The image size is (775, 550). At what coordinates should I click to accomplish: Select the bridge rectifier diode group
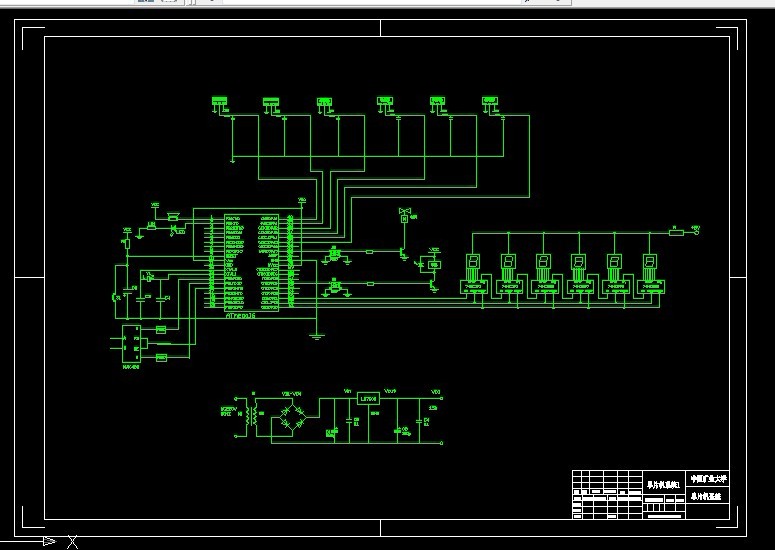(x=292, y=416)
